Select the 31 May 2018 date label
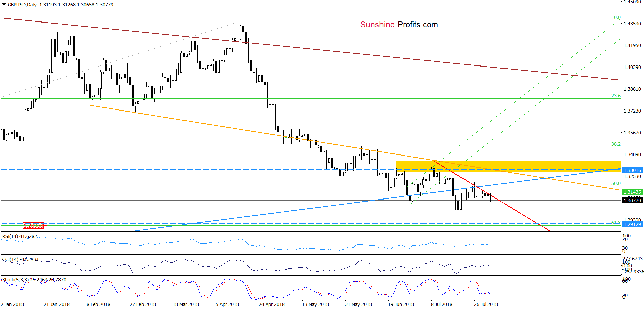Screen dimensions: 644x309 point(358,304)
